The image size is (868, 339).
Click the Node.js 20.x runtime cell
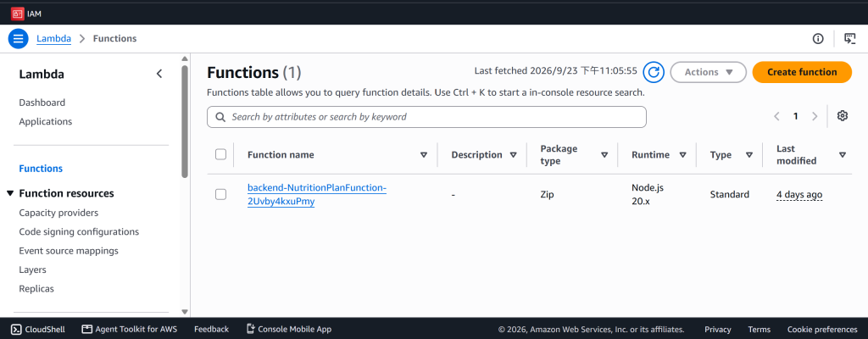click(x=648, y=194)
